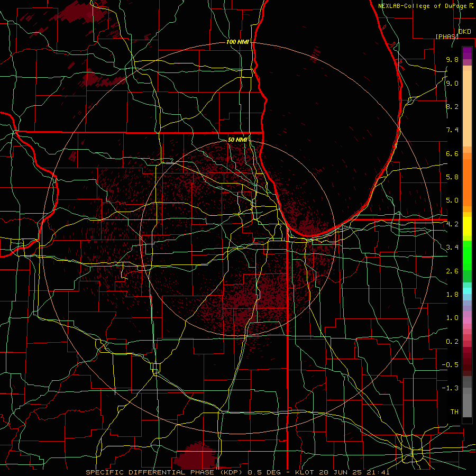
Task: Pick the pink band near 1.0
Action: (467, 321)
